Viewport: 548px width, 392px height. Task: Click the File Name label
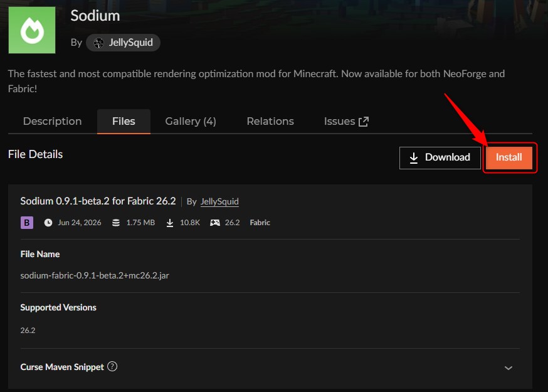tap(40, 254)
